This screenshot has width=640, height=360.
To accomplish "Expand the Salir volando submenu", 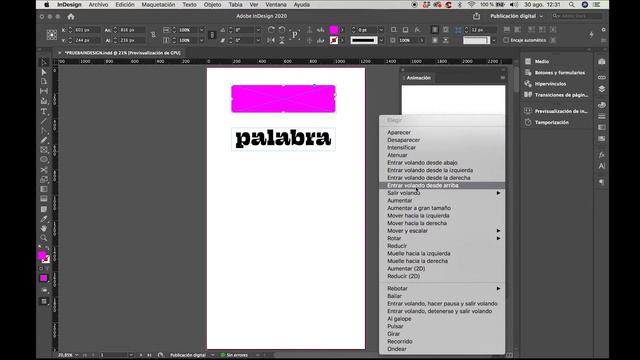I will point(442,193).
